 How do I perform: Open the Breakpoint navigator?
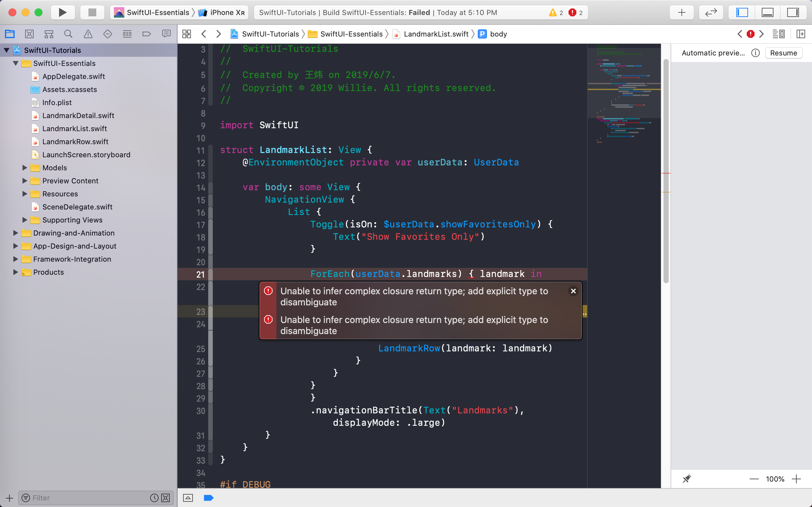click(x=147, y=34)
